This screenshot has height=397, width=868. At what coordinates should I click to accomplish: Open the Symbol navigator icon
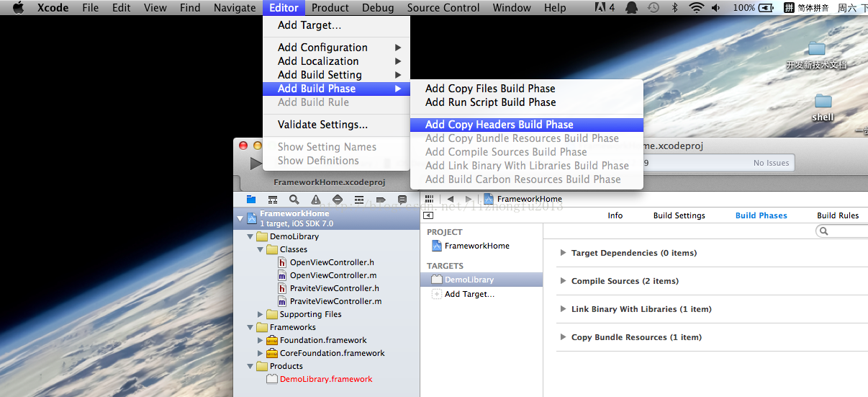click(x=273, y=200)
